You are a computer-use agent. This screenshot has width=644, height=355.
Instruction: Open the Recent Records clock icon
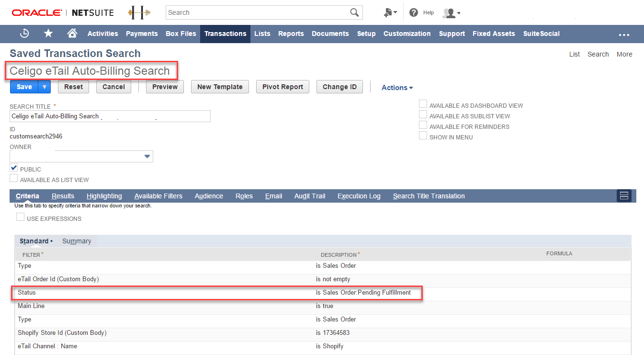click(24, 34)
